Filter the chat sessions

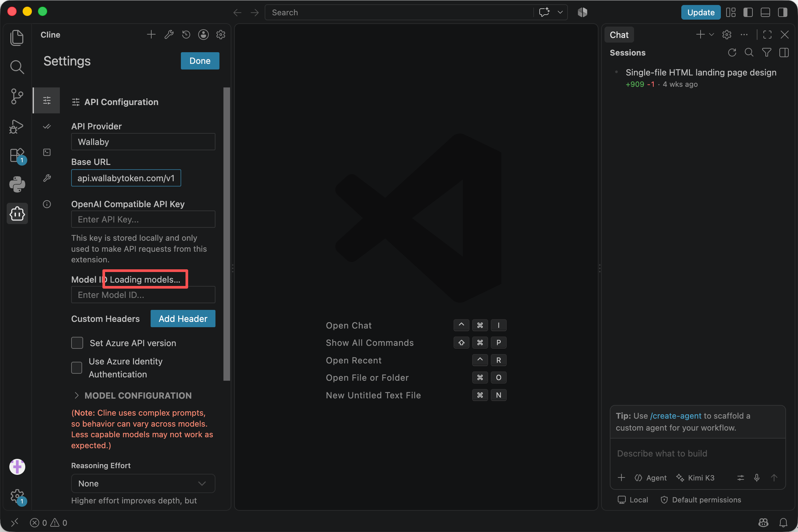[x=766, y=53]
